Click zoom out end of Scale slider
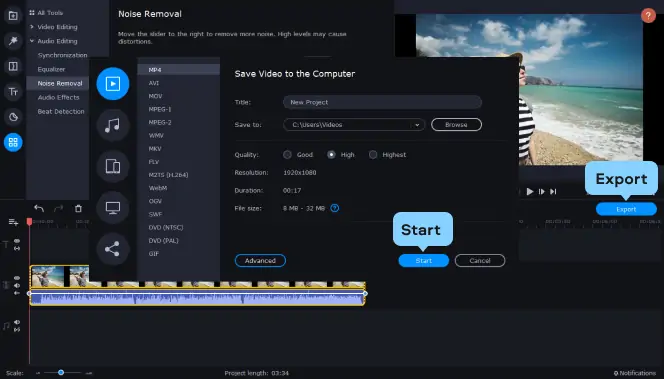Viewport: 664px width, 379px height. pyautogui.click(x=38, y=373)
